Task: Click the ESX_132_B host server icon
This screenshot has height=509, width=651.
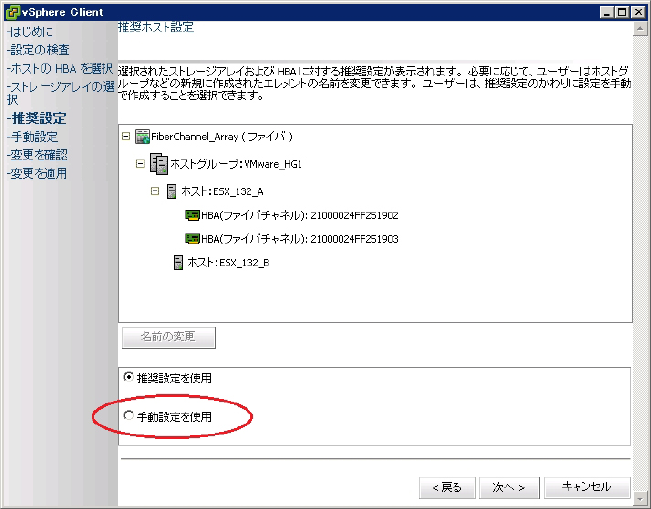Action: coord(178,262)
